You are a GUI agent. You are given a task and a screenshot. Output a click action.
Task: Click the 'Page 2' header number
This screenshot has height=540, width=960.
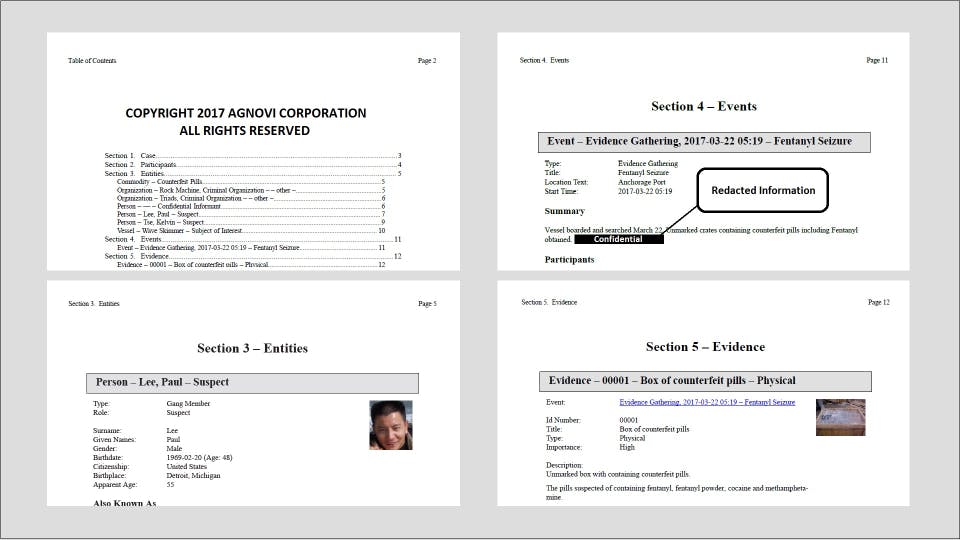point(427,61)
